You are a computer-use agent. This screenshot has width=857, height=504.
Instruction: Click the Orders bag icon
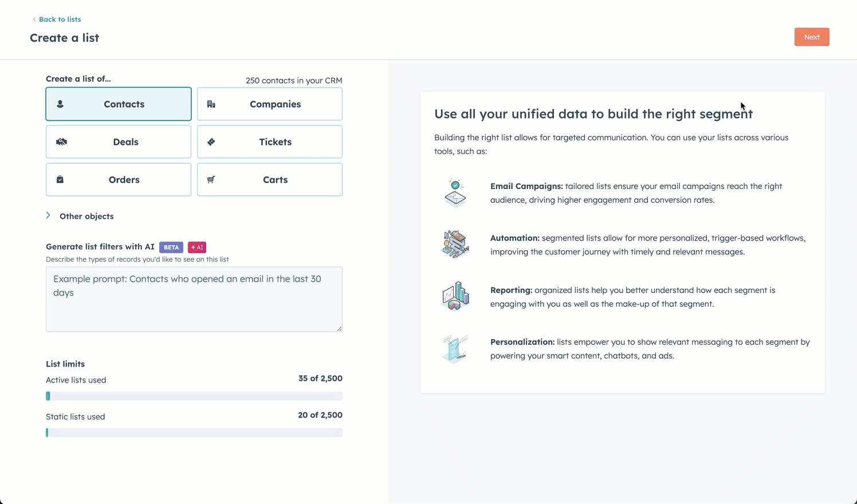(60, 179)
